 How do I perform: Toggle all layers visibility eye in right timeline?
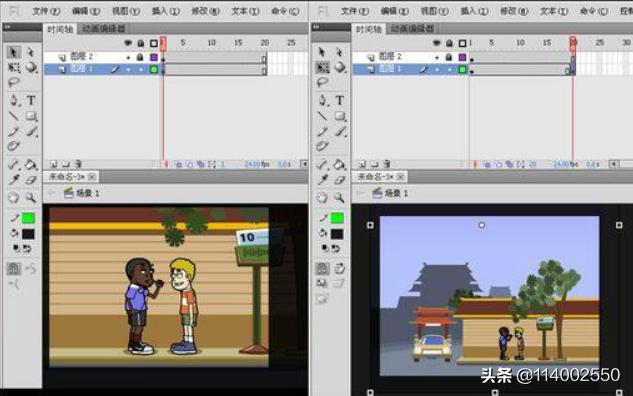click(437, 43)
